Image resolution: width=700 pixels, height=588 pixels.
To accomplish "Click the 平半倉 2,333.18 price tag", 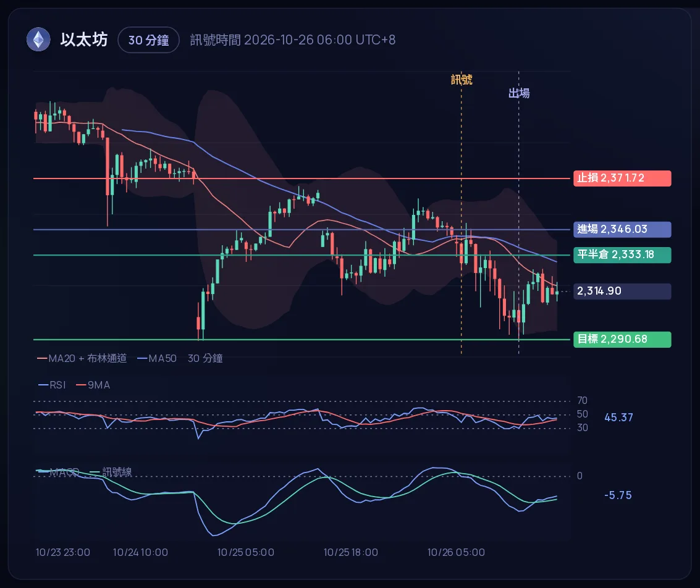I will [x=622, y=254].
